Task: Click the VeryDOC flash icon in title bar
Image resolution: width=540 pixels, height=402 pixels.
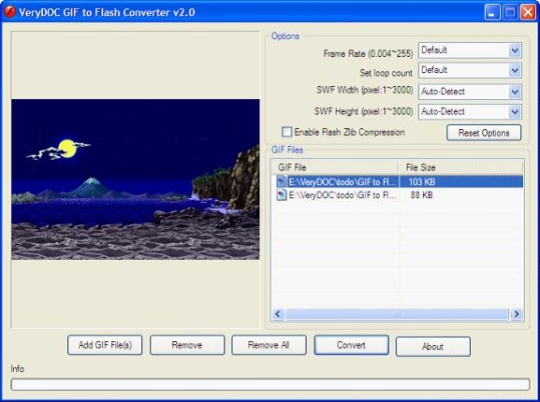Action: coord(9,11)
